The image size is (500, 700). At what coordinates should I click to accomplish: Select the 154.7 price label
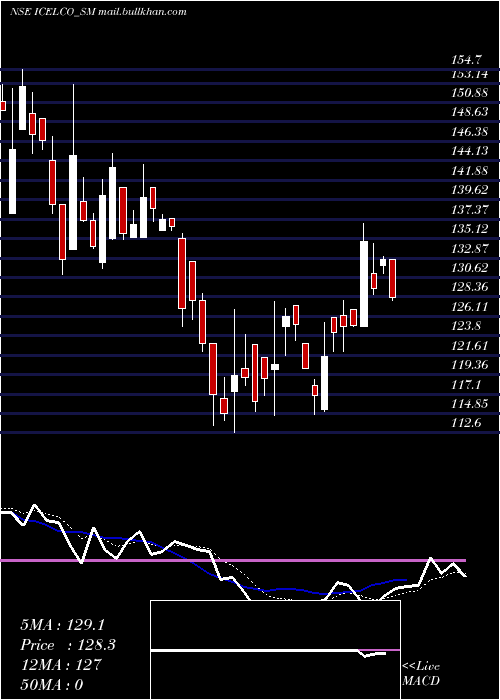tap(467, 59)
